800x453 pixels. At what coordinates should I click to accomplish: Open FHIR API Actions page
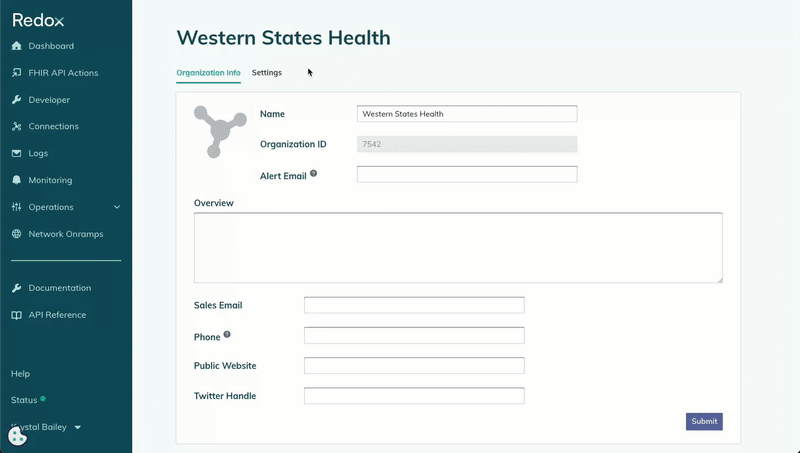pos(63,72)
